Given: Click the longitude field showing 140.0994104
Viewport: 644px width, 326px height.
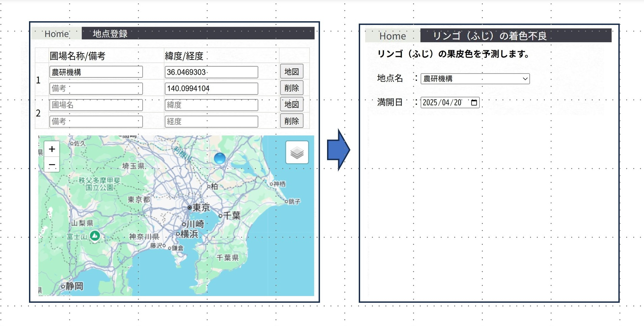Looking at the screenshot, I should (211, 89).
